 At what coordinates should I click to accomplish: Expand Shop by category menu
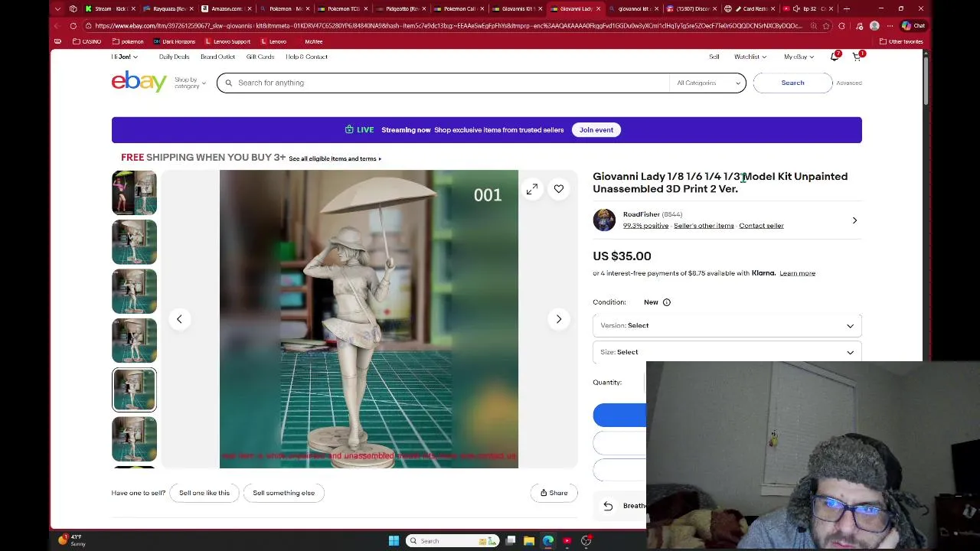190,83
